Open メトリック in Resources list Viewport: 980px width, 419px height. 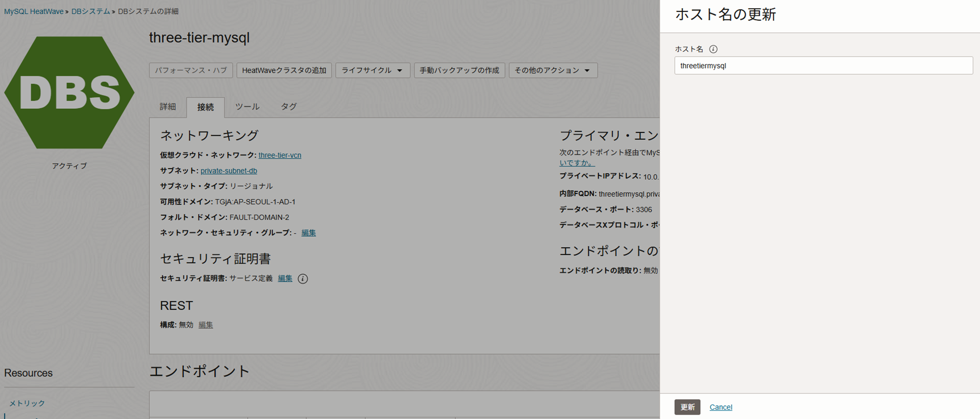[x=27, y=403]
